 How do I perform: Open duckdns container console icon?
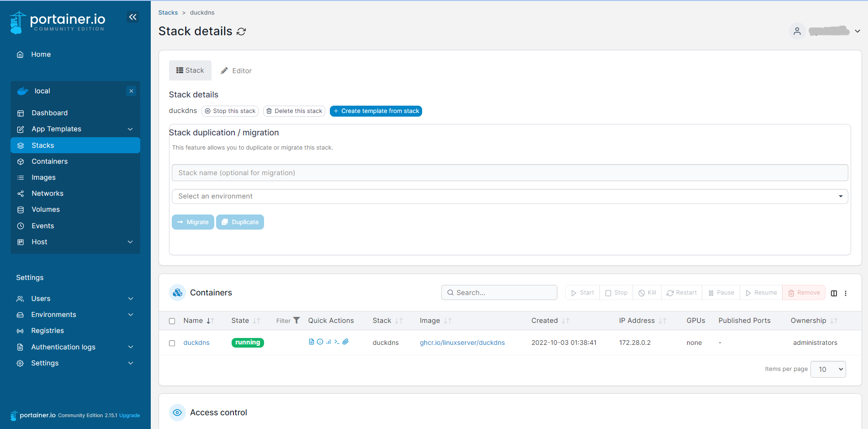coord(337,342)
